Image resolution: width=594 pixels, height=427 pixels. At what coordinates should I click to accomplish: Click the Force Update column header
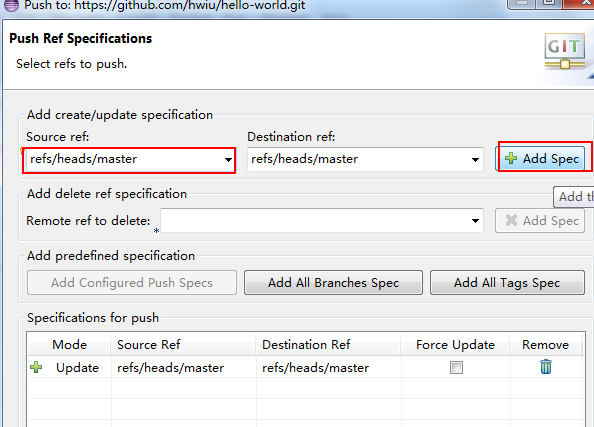[455, 344]
